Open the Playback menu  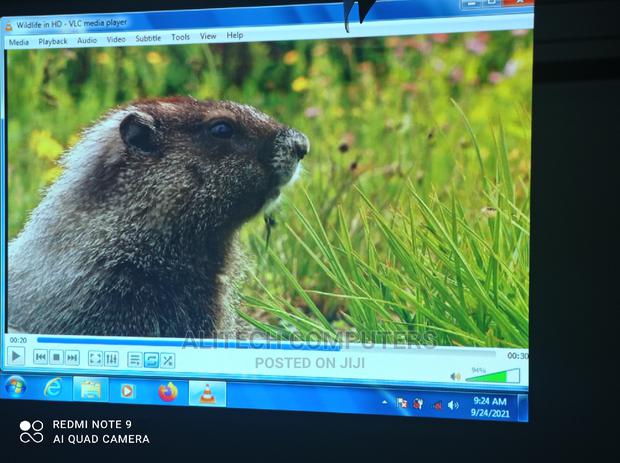pyautogui.click(x=53, y=42)
